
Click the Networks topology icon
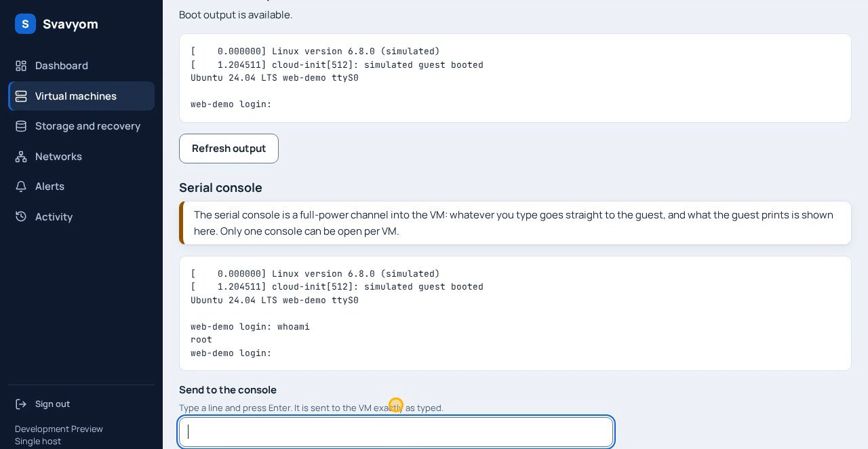pyautogui.click(x=21, y=157)
